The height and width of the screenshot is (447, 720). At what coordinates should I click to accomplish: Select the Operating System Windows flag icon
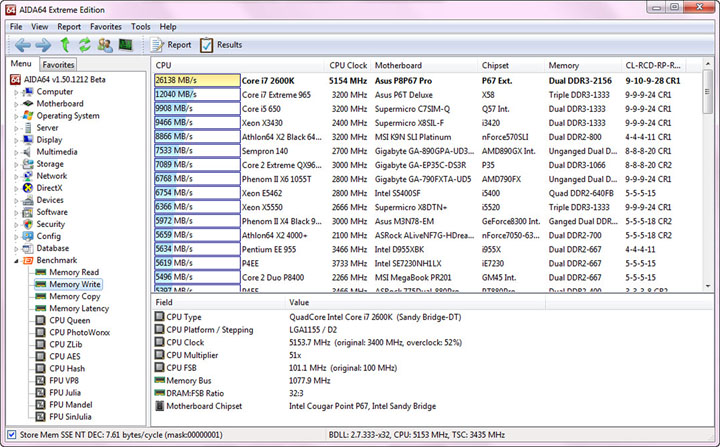(28, 115)
